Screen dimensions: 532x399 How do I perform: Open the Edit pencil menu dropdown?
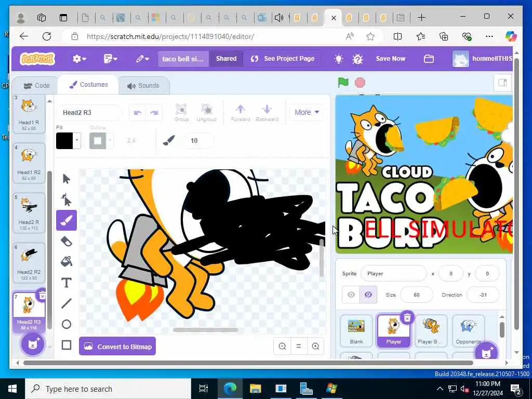[142, 59]
